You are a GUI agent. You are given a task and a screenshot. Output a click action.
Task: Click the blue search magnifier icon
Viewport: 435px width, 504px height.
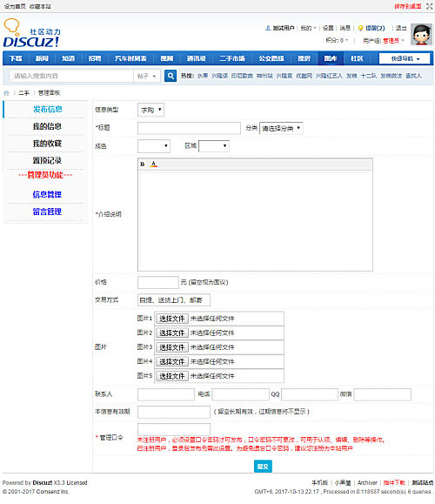tap(171, 76)
